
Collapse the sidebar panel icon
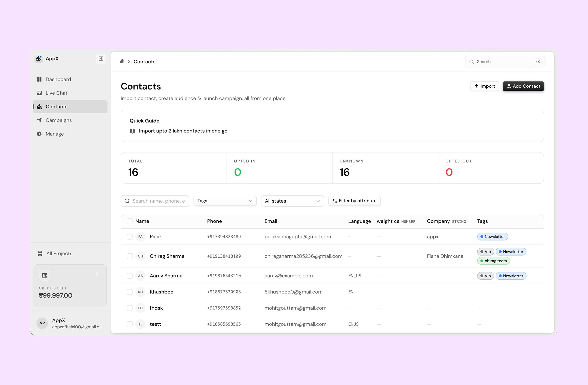(x=101, y=59)
